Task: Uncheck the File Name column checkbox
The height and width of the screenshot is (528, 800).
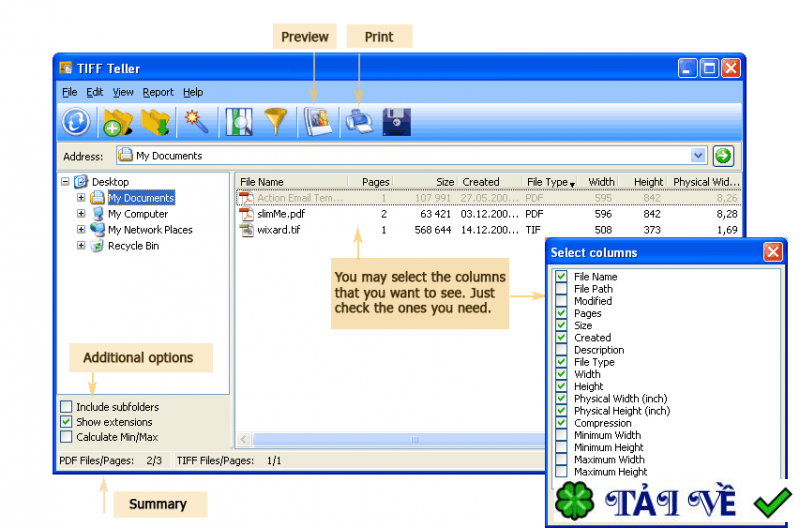Action: pos(561,276)
